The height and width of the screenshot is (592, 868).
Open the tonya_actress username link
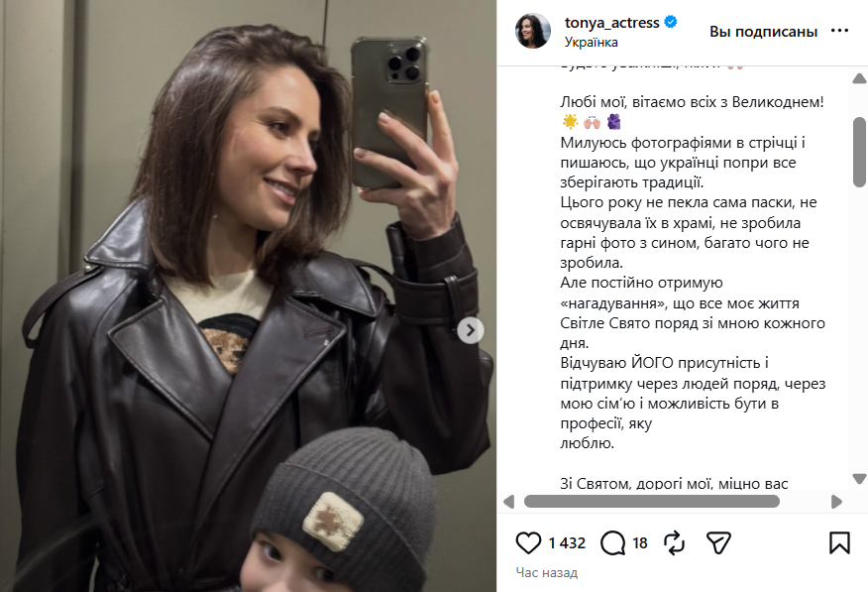pyautogui.click(x=611, y=23)
